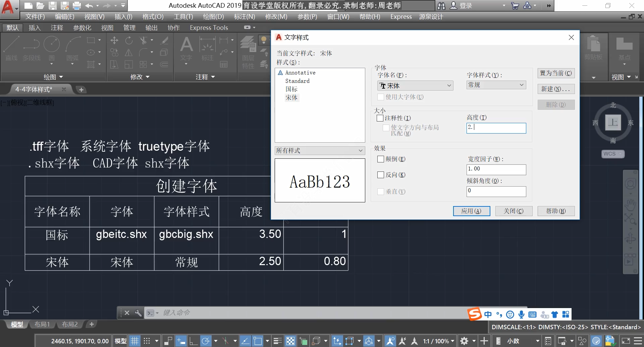Toggle transparency display in status bar

click(290, 341)
